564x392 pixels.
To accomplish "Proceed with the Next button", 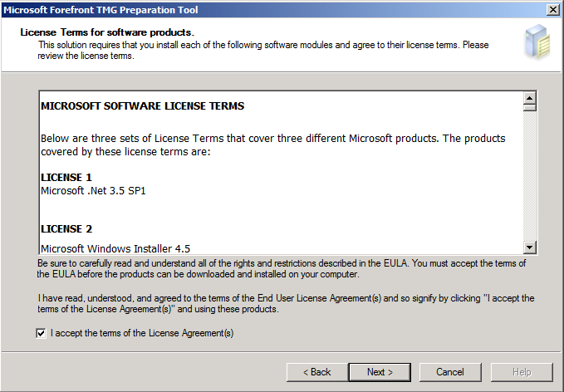I will [380, 371].
